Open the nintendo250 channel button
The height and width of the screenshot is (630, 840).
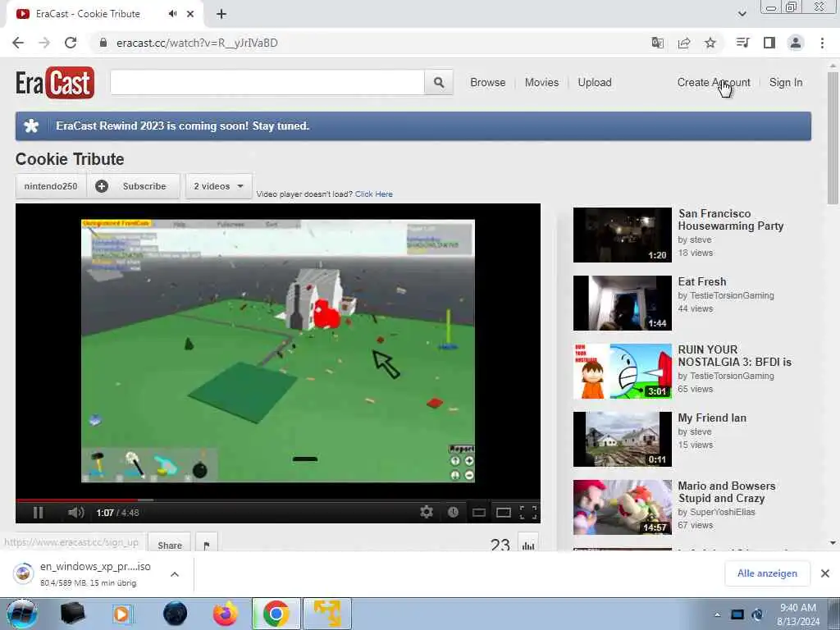coord(51,186)
